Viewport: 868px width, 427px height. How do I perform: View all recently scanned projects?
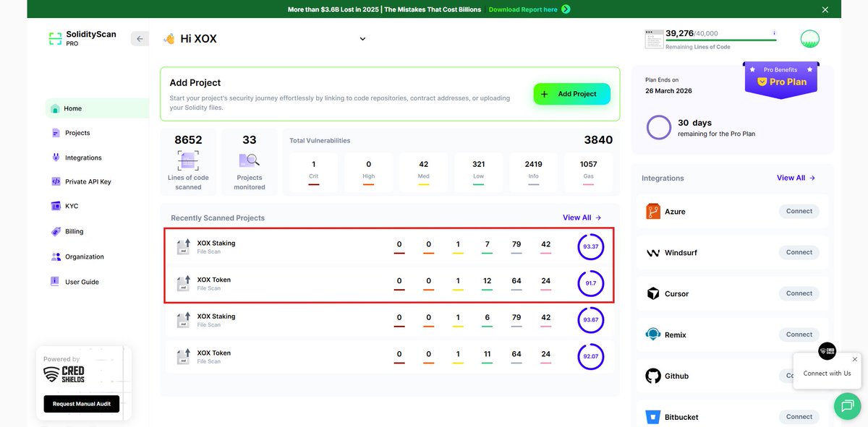click(x=582, y=217)
